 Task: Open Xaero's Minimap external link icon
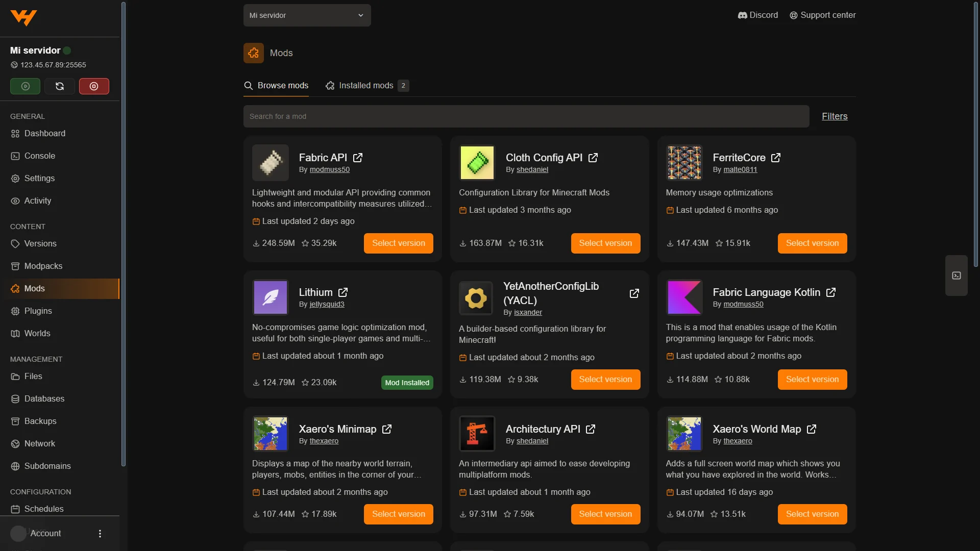click(387, 429)
